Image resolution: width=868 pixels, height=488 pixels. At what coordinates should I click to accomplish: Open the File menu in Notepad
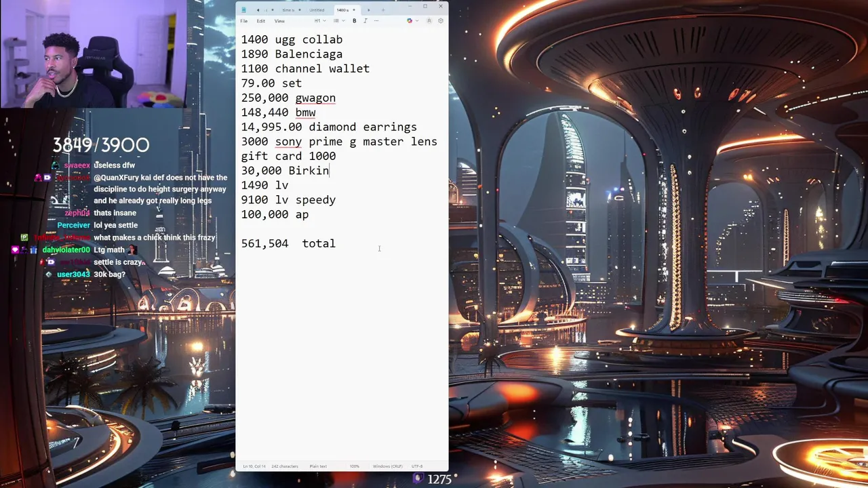[243, 21]
